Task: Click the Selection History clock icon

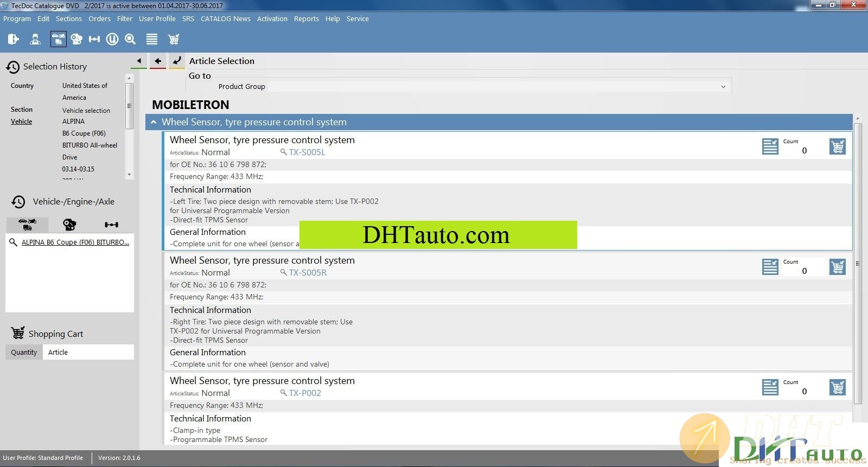Action: click(13, 67)
